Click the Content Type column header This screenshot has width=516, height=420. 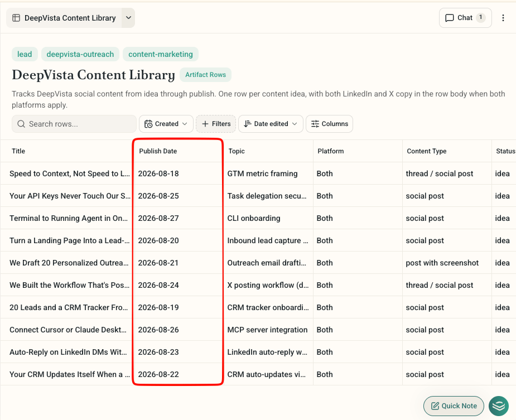pyautogui.click(x=427, y=151)
